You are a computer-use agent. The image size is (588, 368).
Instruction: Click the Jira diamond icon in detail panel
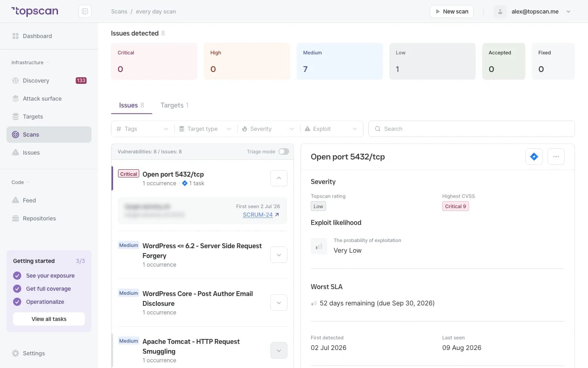(534, 157)
